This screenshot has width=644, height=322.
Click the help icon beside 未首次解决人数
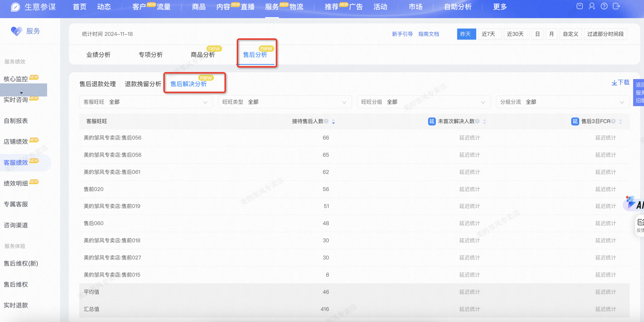click(x=477, y=121)
